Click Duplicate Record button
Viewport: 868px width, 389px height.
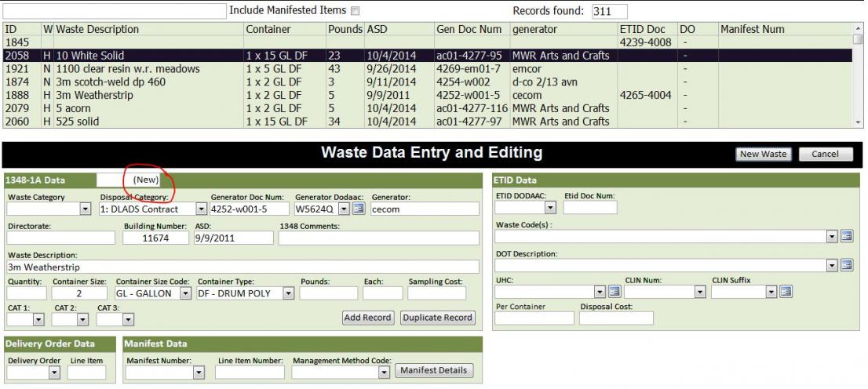pyautogui.click(x=437, y=318)
